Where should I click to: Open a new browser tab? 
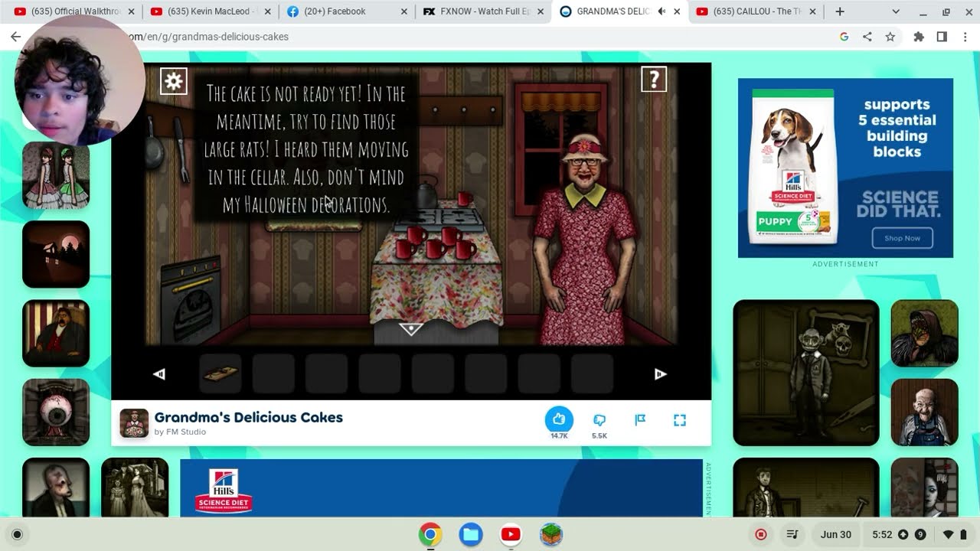coord(840,11)
